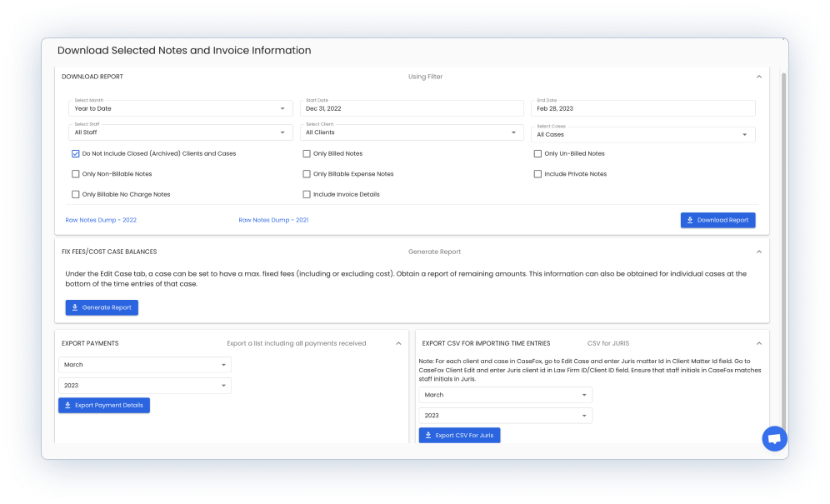Check Include Private Notes
The image size is (830, 504).
tap(537, 173)
